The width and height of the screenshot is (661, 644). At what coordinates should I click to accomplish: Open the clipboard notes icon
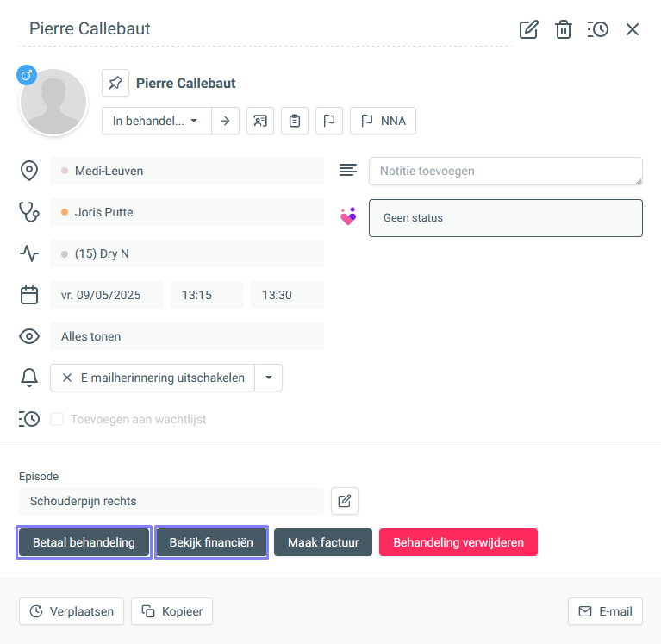pyautogui.click(x=295, y=121)
